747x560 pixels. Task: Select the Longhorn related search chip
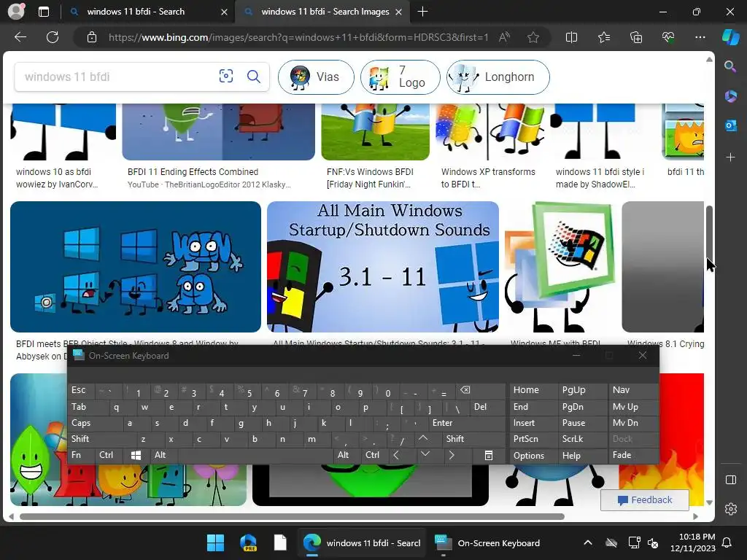pyautogui.click(x=498, y=77)
